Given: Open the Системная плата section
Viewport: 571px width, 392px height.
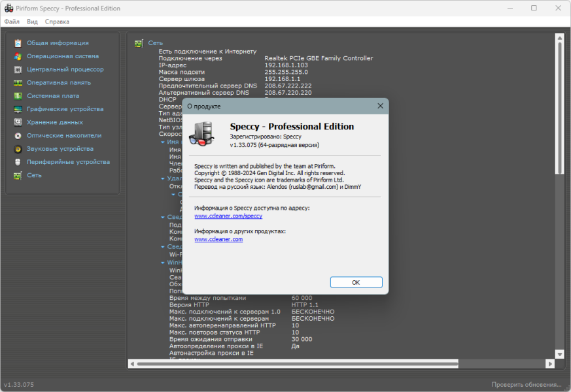Looking at the screenshot, I should (x=53, y=95).
